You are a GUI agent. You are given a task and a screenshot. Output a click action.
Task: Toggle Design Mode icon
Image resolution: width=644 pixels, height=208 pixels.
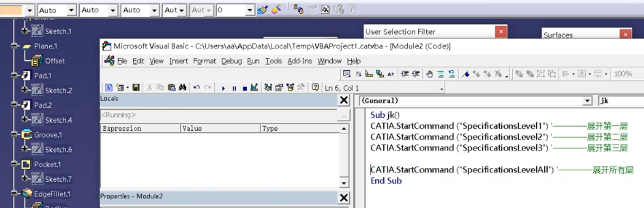(254, 87)
